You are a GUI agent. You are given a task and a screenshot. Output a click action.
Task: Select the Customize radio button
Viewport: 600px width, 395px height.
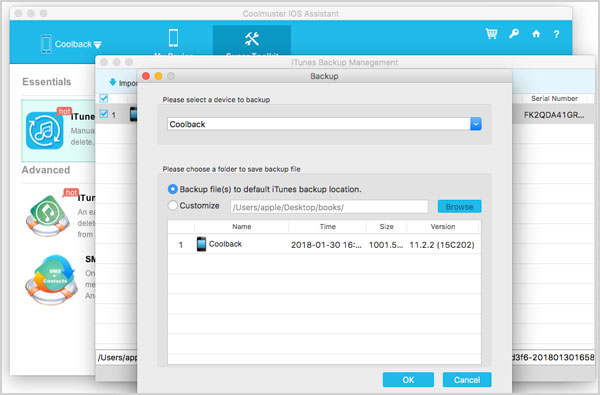coord(173,206)
